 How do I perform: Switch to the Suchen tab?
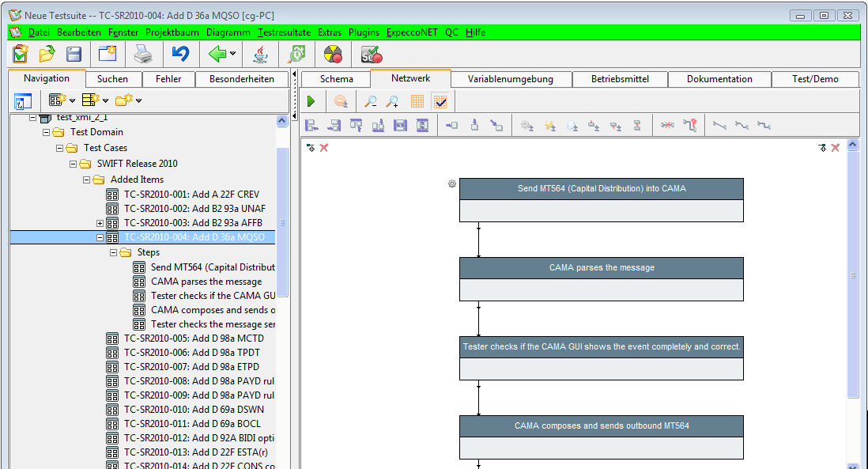tap(112, 79)
